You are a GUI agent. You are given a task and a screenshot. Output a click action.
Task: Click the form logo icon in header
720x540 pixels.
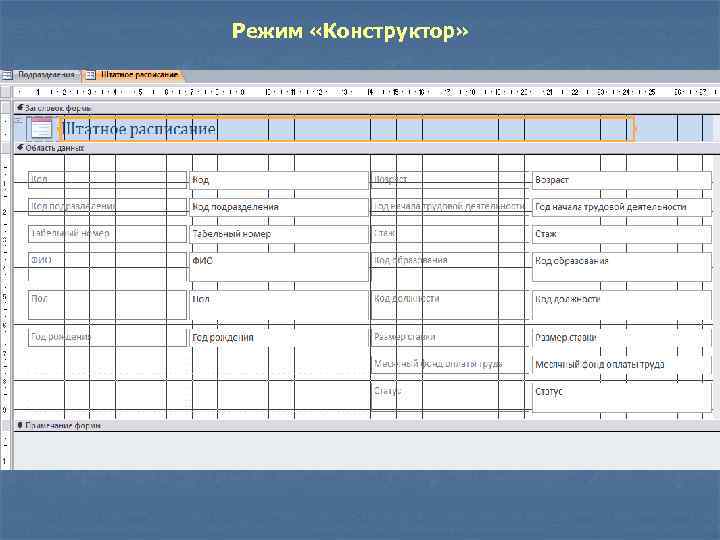[41, 128]
